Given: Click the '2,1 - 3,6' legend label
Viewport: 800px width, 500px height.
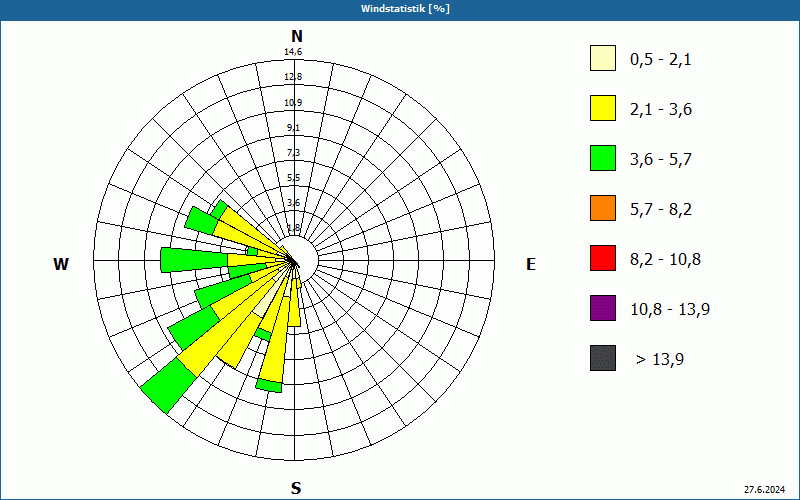Looking at the screenshot, I should (661, 110).
